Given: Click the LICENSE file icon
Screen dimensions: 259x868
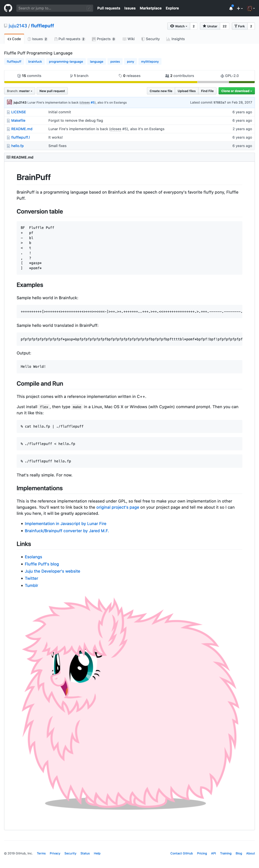Looking at the screenshot, I should (8, 112).
